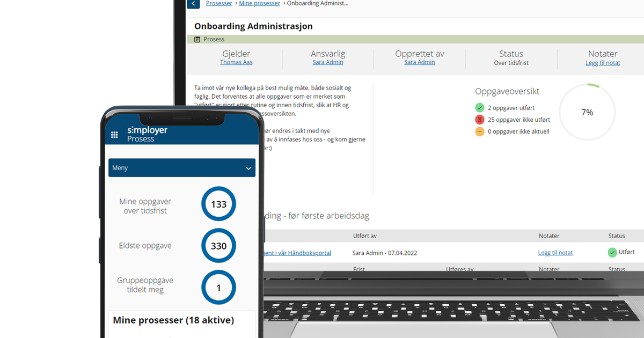Click the Simployer Prosess logo on phone

click(141, 134)
